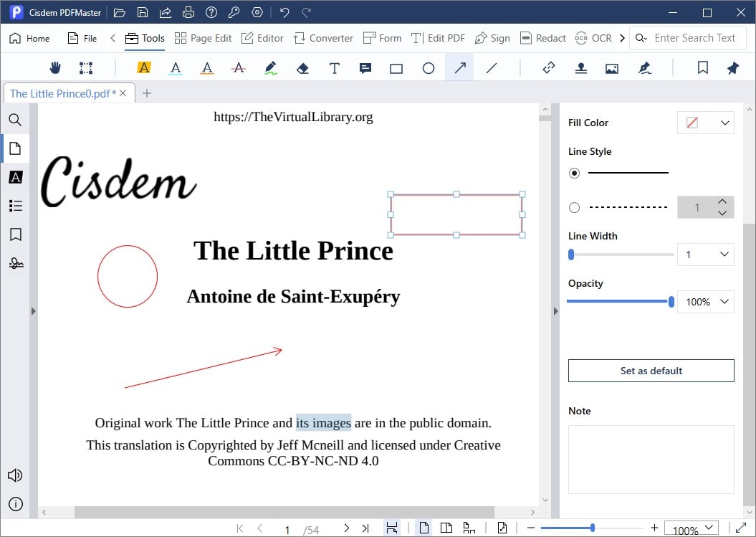Select the text highlight tool
Screen dimensions: 756x537
[x=143, y=67]
